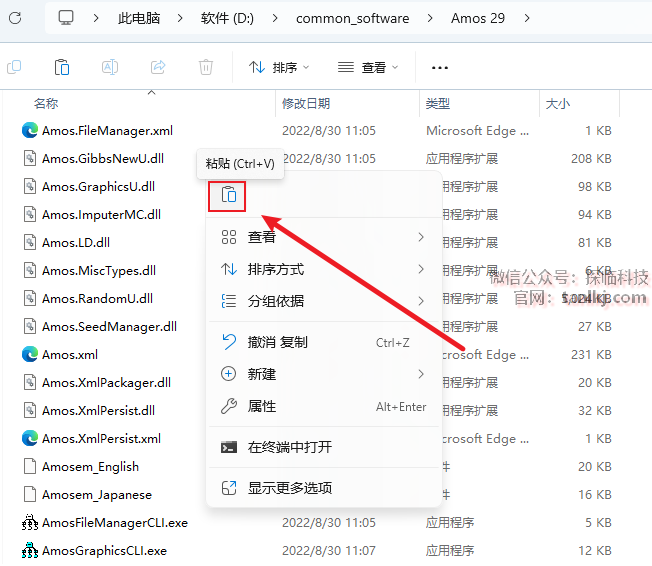
Task: Click file icon of Amos.GraphicsU.dll
Action: click(30, 186)
